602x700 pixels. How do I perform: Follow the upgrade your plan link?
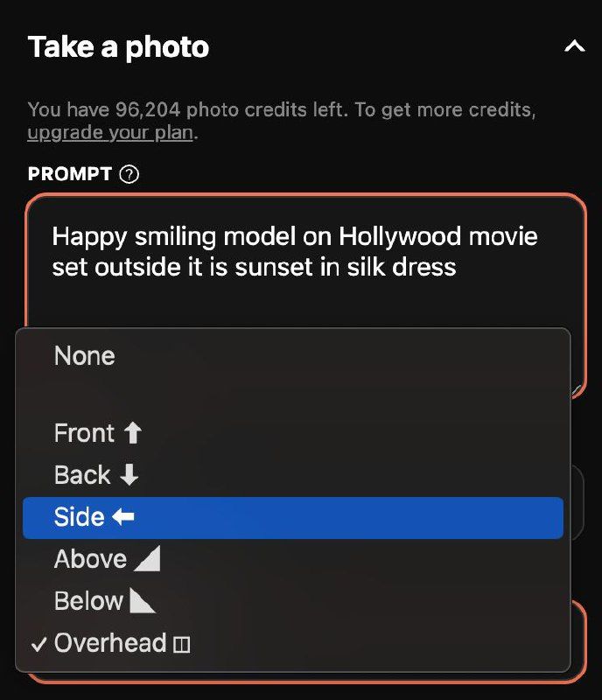[110, 134]
